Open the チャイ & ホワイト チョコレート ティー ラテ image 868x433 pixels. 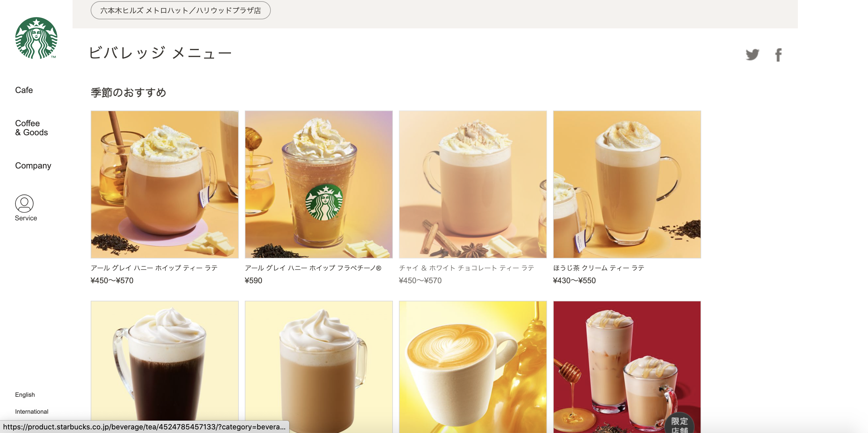click(473, 184)
